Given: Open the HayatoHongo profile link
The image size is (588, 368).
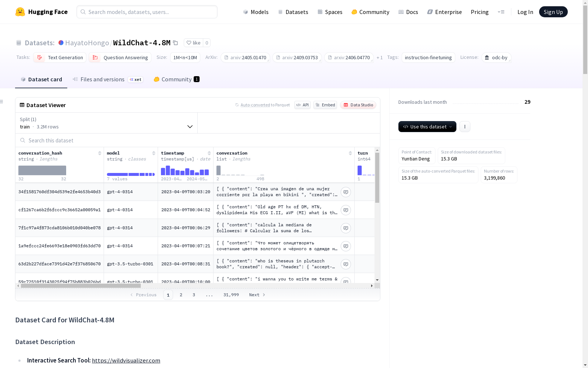Looking at the screenshot, I should 87,43.
